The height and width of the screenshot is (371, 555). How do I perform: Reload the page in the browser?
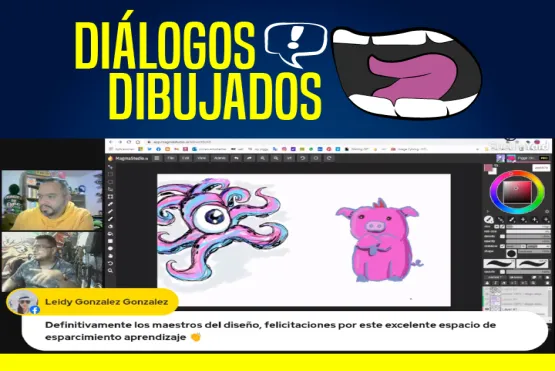point(129,142)
